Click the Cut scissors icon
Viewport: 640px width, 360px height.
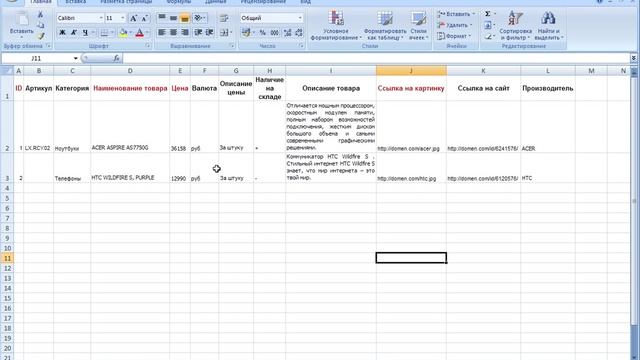pos(40,15)
